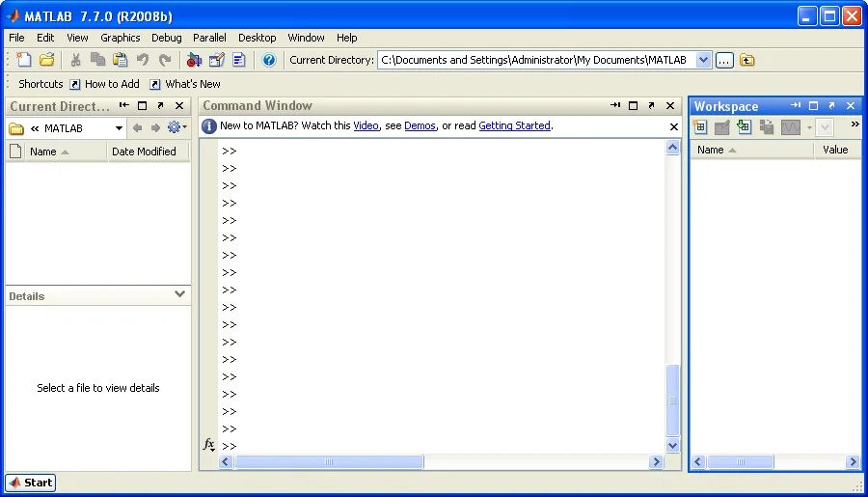
Task: Open Current Directory actions gear menu
Action: (176, 127)
